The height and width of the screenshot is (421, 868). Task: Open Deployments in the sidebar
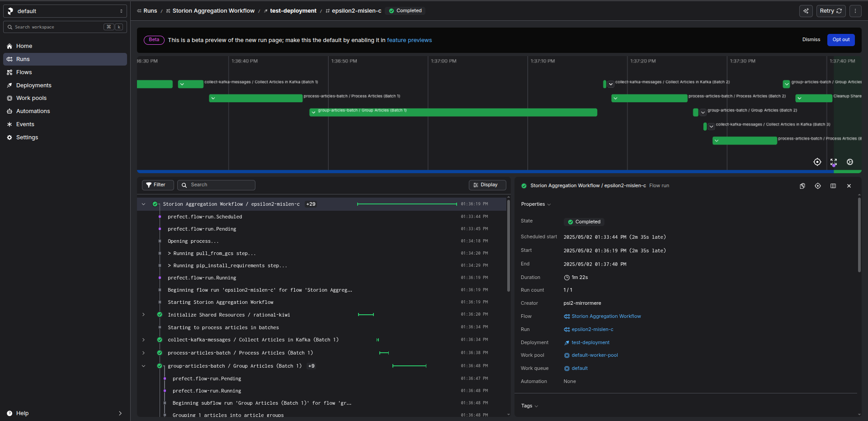pos(65,85)
